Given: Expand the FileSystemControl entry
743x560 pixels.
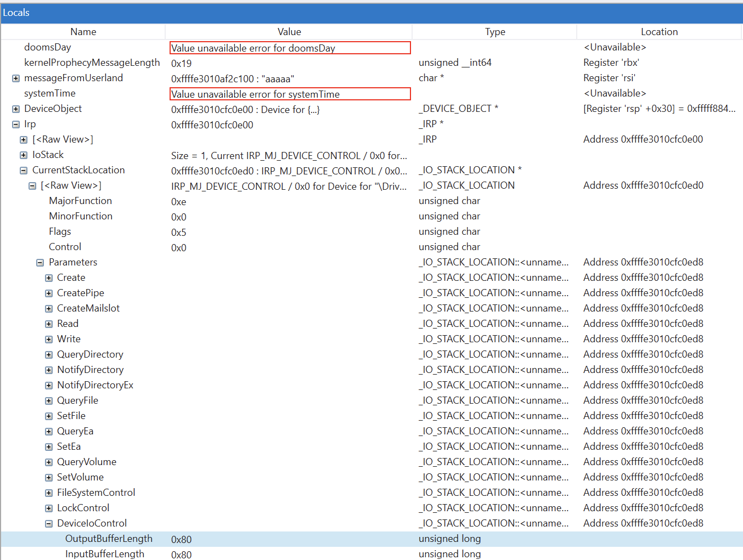Looking at the screenshot, I should pos(49,493).
